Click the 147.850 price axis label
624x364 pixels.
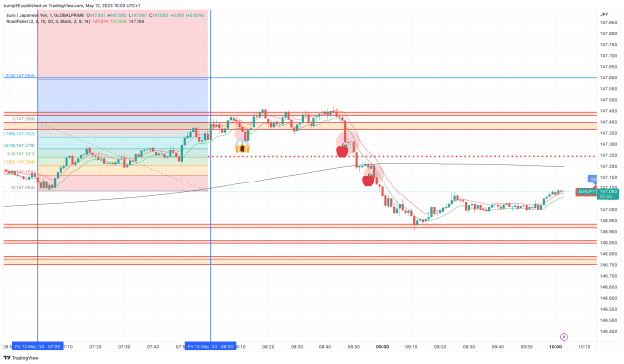608,22
